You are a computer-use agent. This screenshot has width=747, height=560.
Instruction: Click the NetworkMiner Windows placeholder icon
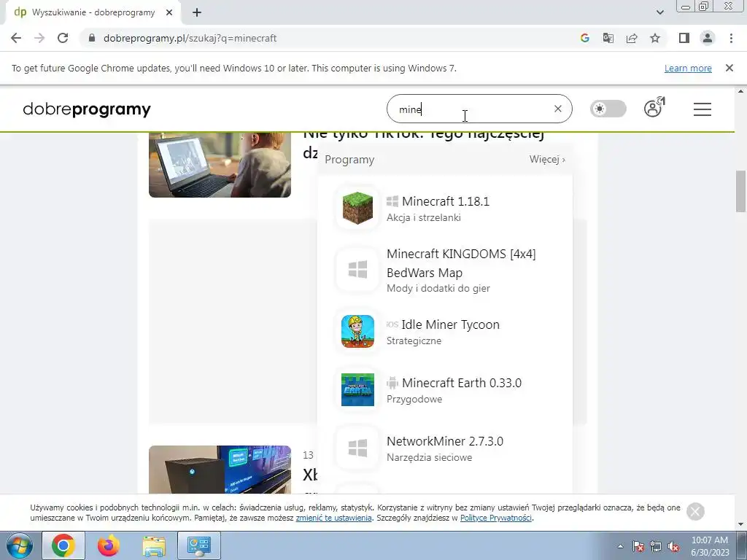pyautogui.click(x=357, y=448)
